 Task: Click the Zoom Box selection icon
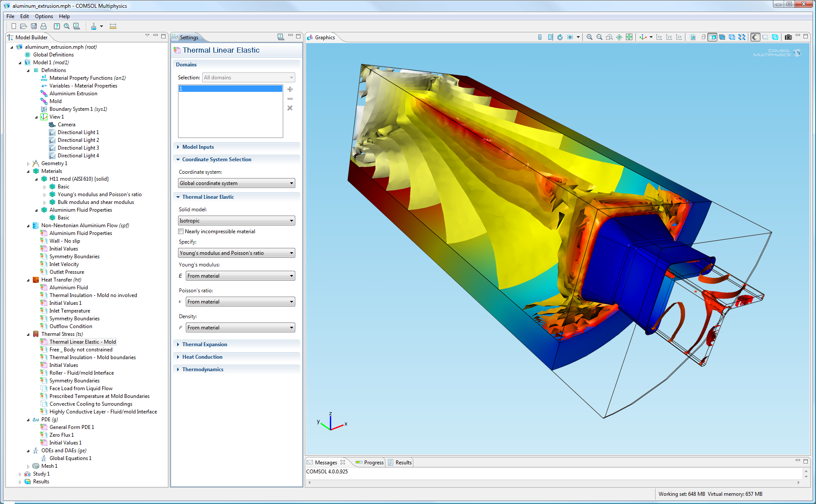click(x=610, y=38)
